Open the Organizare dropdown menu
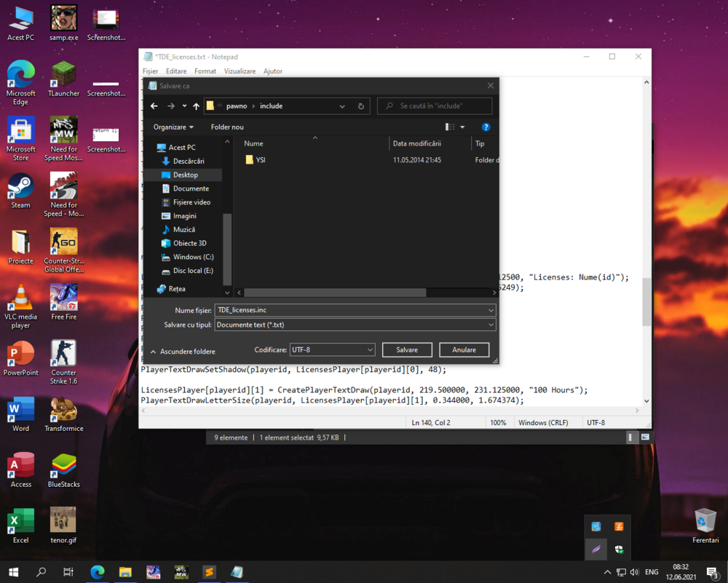This screenshot has width=728, height=583. click(173, 127)
